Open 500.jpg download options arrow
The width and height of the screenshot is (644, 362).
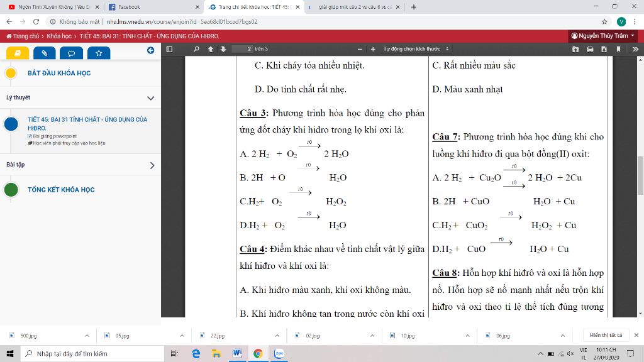pos(87,336)
